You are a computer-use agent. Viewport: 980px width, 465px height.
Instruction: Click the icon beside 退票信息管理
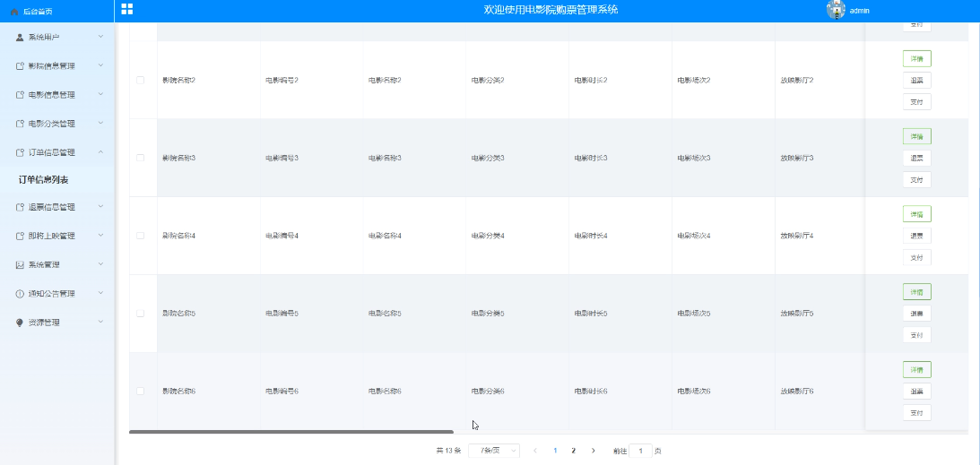[x=20, y=207]
